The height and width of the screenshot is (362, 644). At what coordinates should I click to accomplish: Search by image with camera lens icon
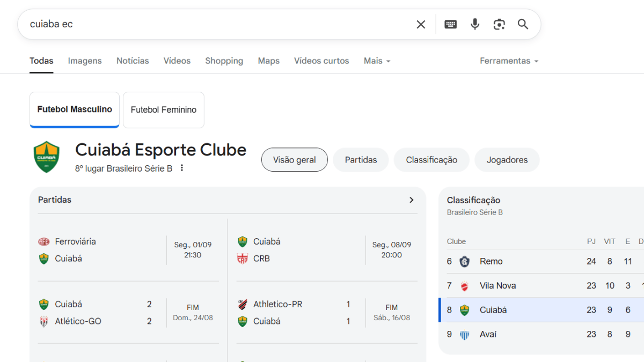coord(499,24)
